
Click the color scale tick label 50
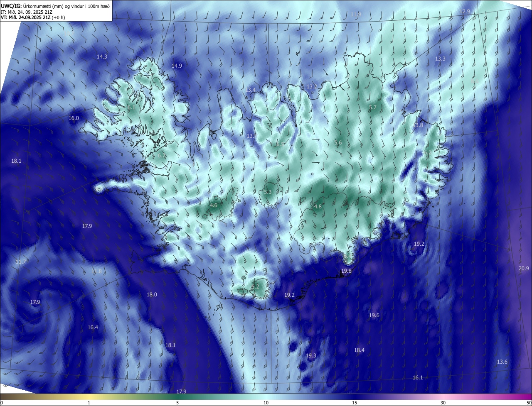[529, 403]
